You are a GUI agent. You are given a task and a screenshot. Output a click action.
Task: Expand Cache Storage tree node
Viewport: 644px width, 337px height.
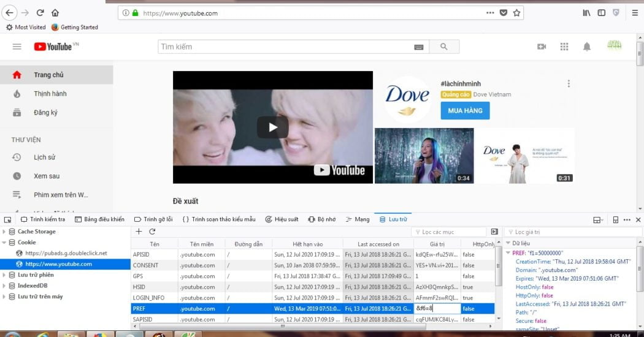point(4,232)
